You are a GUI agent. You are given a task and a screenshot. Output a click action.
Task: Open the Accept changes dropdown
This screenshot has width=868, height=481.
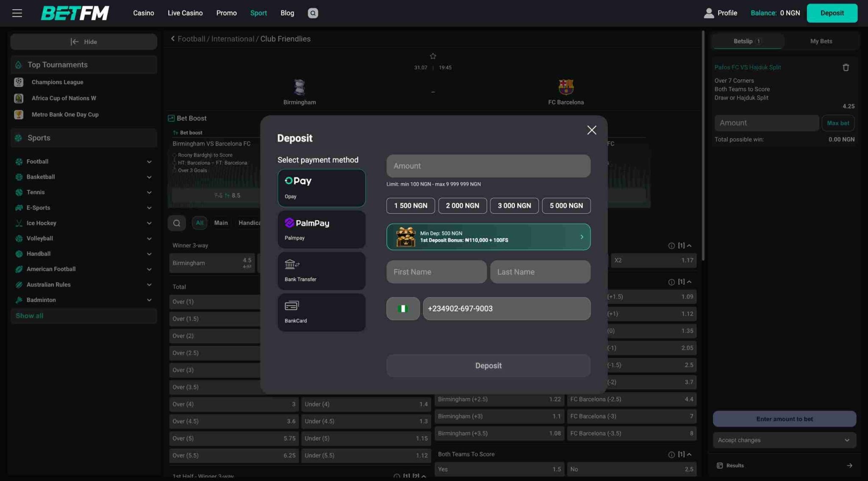pos(785,440)
